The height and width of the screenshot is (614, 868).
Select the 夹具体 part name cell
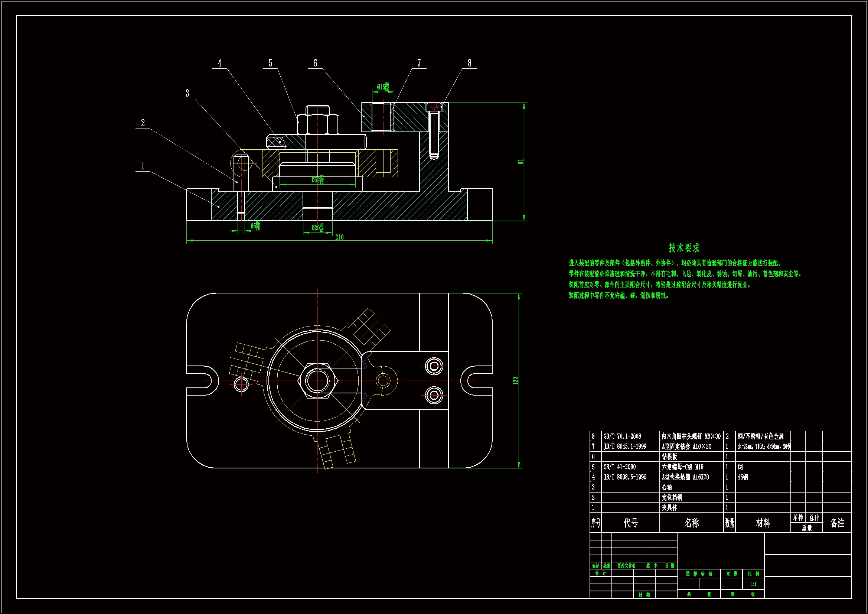click(x=669, y=508)
